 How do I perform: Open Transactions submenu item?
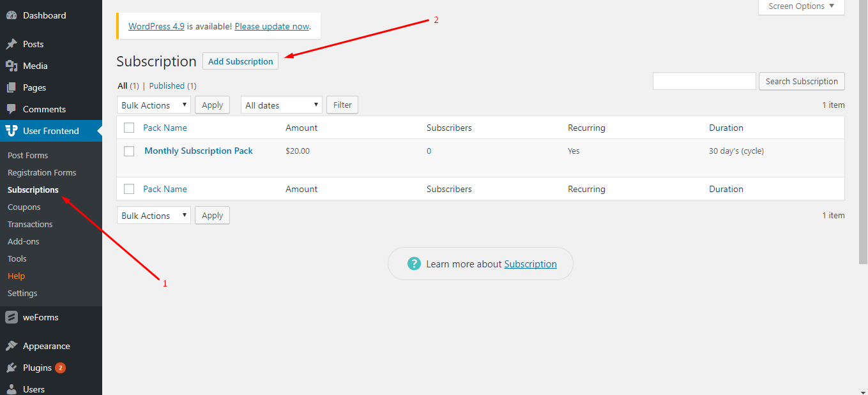coord(30,224)
